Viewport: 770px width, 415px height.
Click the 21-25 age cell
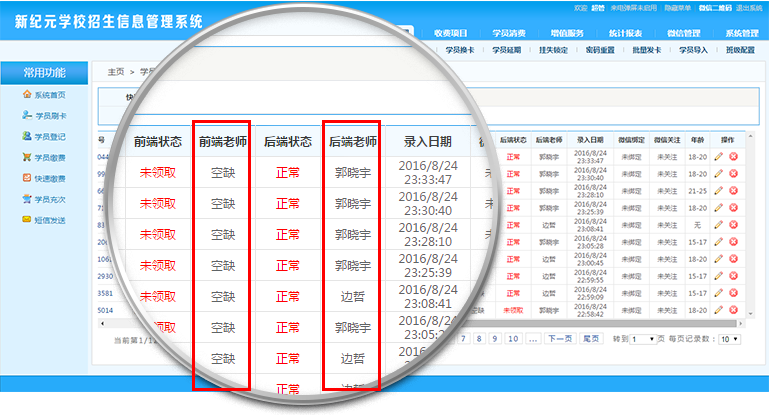697,191
